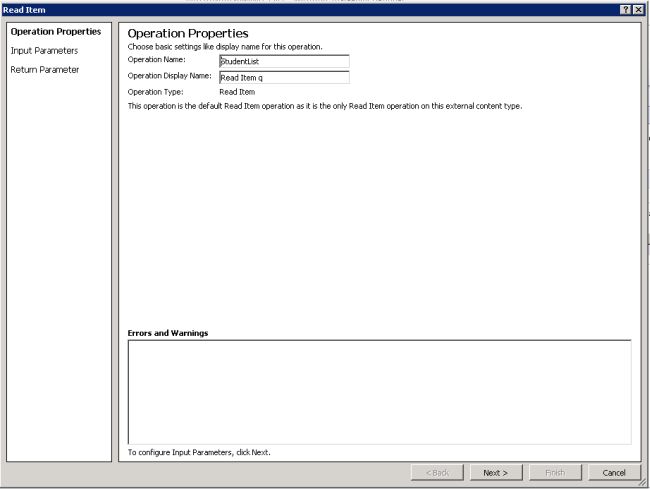The image size is (650, 489).
Task: Focus the Operation Name field containing StudentList
Action: (x=284, y=61)
